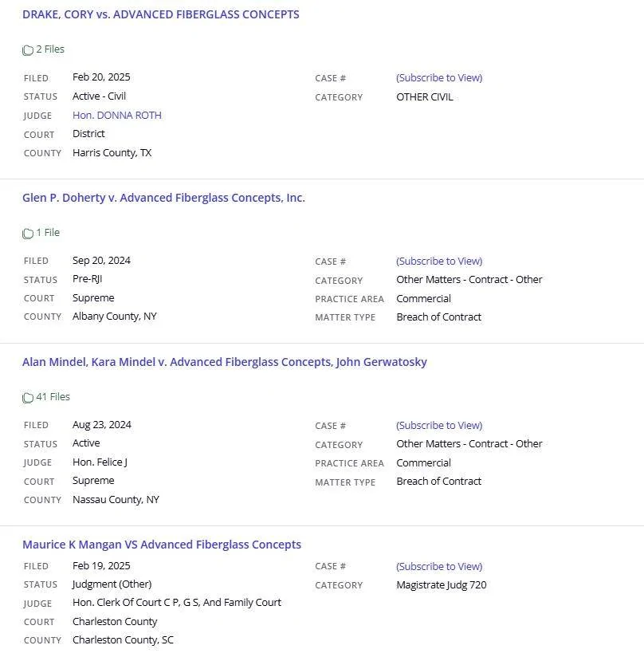644x653 pixels.
Task: Open the 'Glen P. Doherty v. Advanced Fiberglass' case
Action: (x=163, y=198)
